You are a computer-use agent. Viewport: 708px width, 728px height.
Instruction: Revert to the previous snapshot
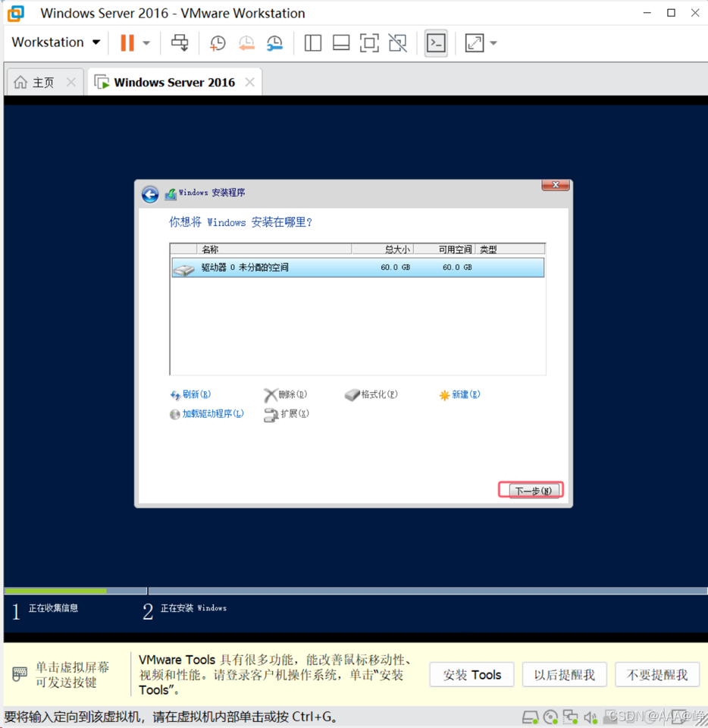246,43
